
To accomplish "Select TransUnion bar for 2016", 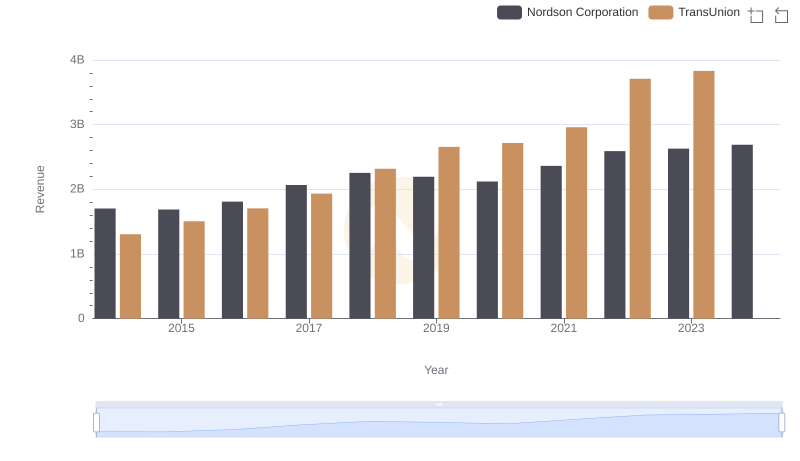I will point(258,264).
